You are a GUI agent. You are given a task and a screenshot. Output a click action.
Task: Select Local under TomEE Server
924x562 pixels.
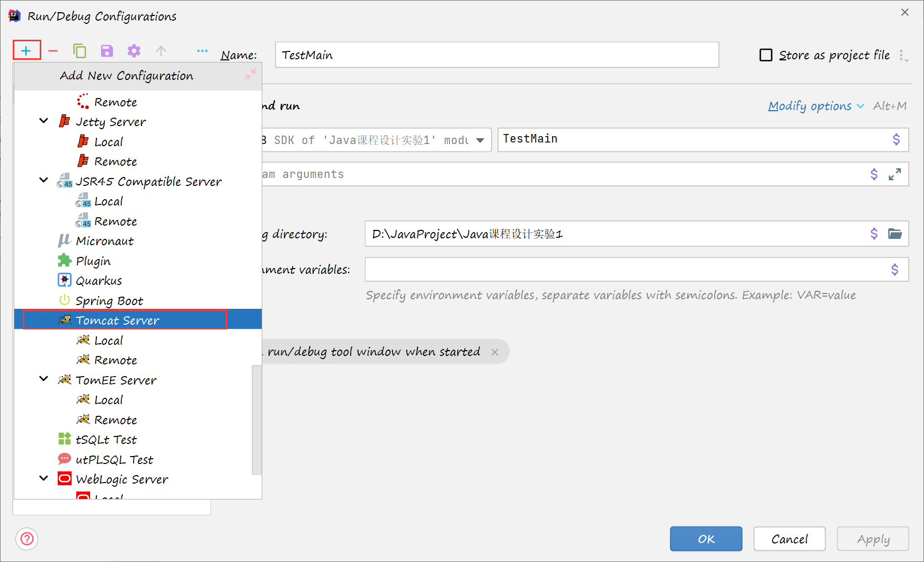pyautogui.click(x=138, y=400)
